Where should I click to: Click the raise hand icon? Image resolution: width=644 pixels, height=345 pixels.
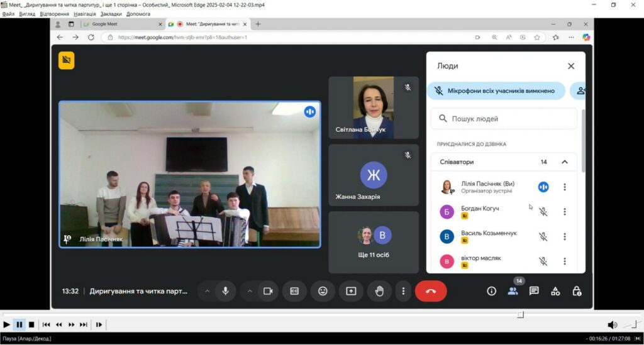click(379, 291)
